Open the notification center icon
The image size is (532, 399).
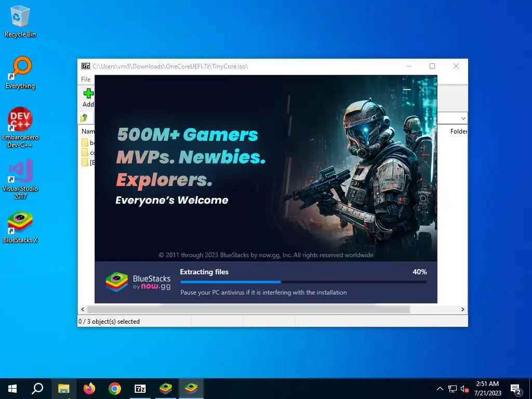(x=516, y=389)
